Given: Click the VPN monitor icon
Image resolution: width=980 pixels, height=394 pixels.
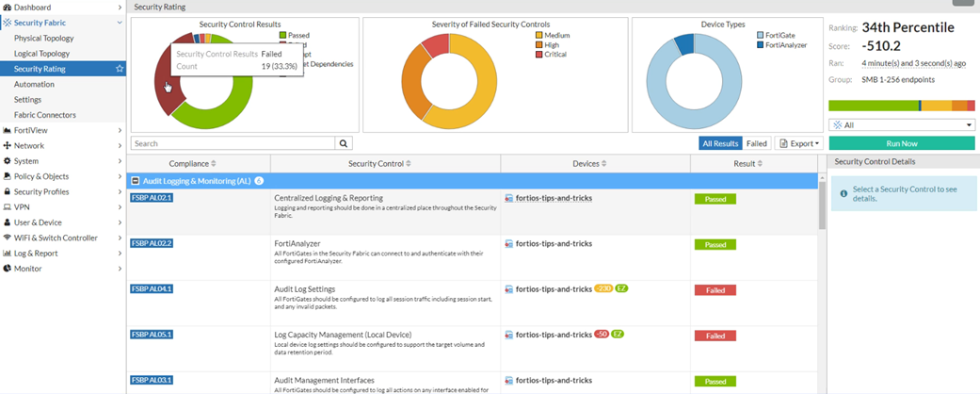Looking at the screenshot, I should (8, 207).
